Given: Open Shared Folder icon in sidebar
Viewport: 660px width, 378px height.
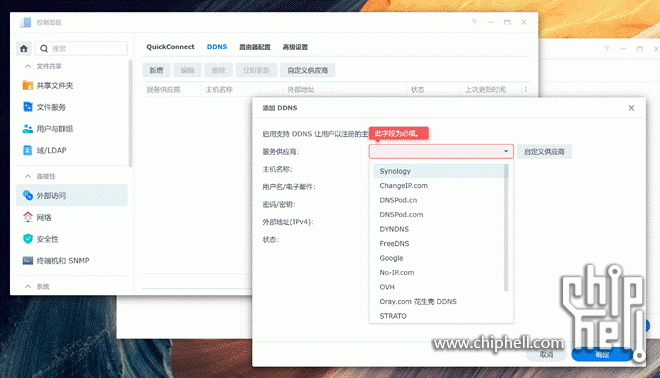Looking at the screenshot, I should [x=28, y=85].
